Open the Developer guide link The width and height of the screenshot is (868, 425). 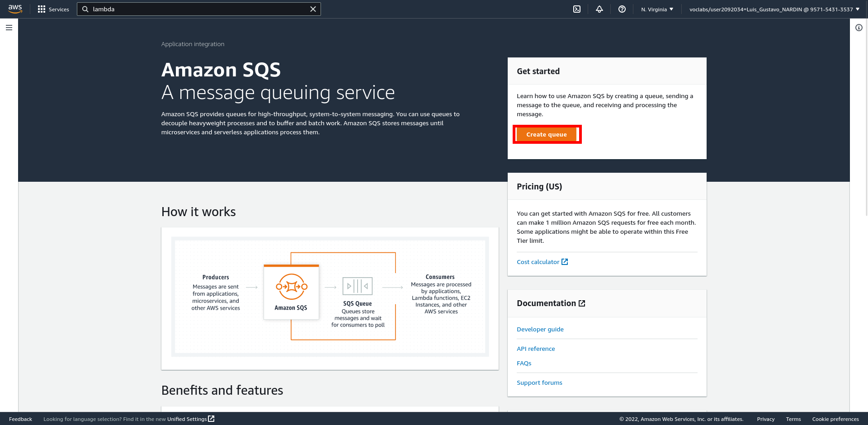540,329
